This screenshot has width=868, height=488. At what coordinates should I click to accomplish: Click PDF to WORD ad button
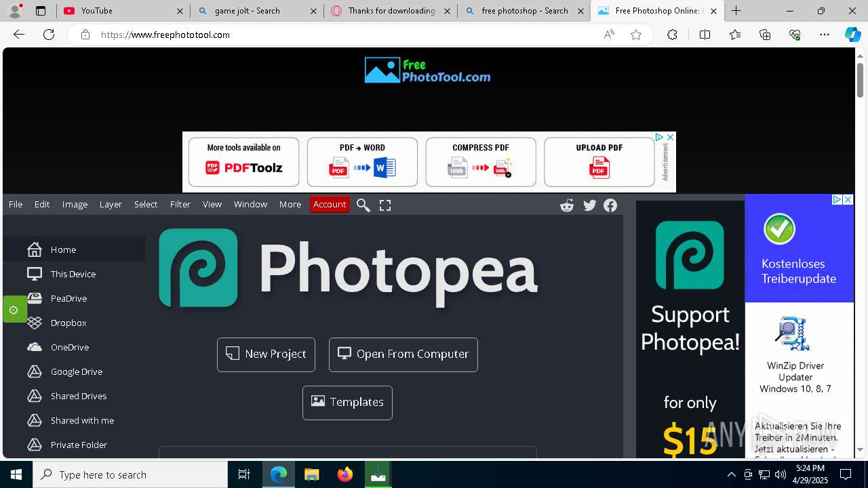pos(362,162)
